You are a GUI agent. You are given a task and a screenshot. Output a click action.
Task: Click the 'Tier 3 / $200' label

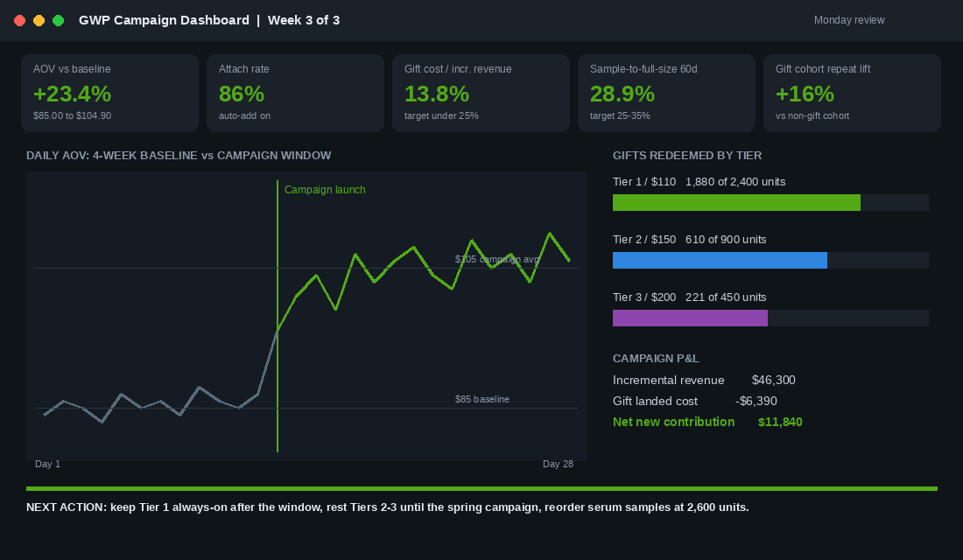tap(644, 297)
